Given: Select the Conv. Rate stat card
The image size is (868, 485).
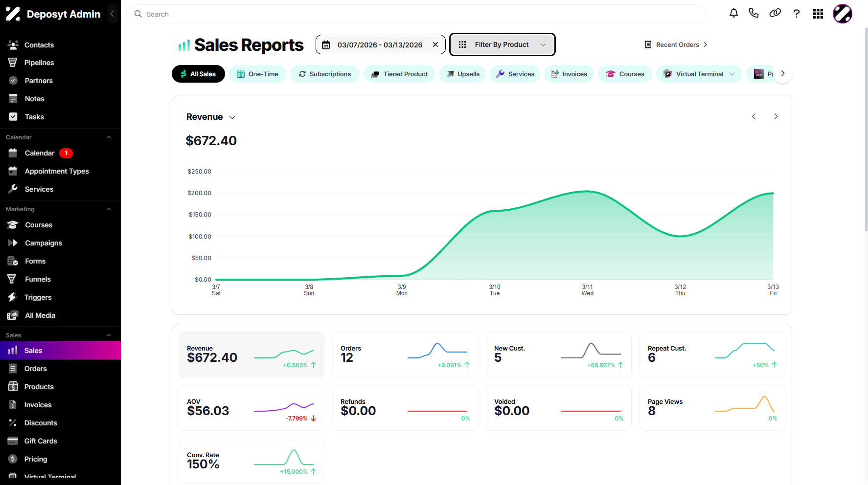Looking at the screenshot, I should click(251, 462).
